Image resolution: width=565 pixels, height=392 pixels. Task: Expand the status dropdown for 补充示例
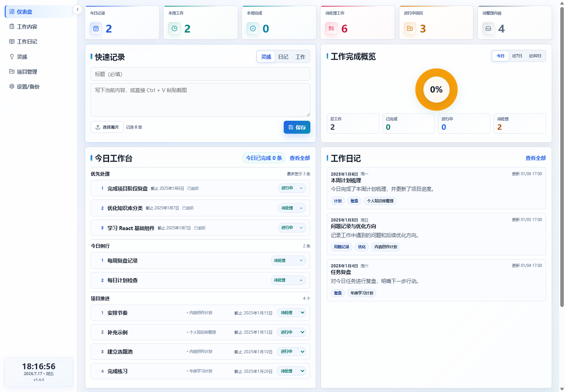point(291,332)
